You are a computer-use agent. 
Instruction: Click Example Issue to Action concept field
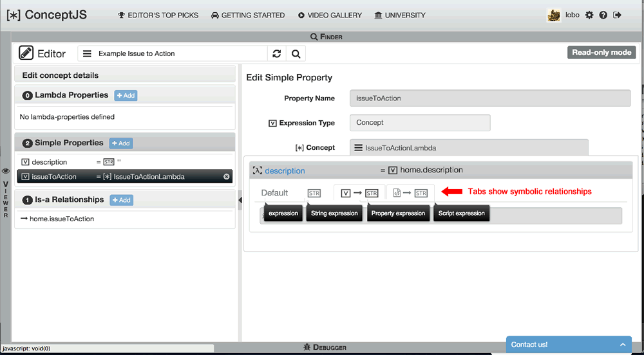(173, 53)
